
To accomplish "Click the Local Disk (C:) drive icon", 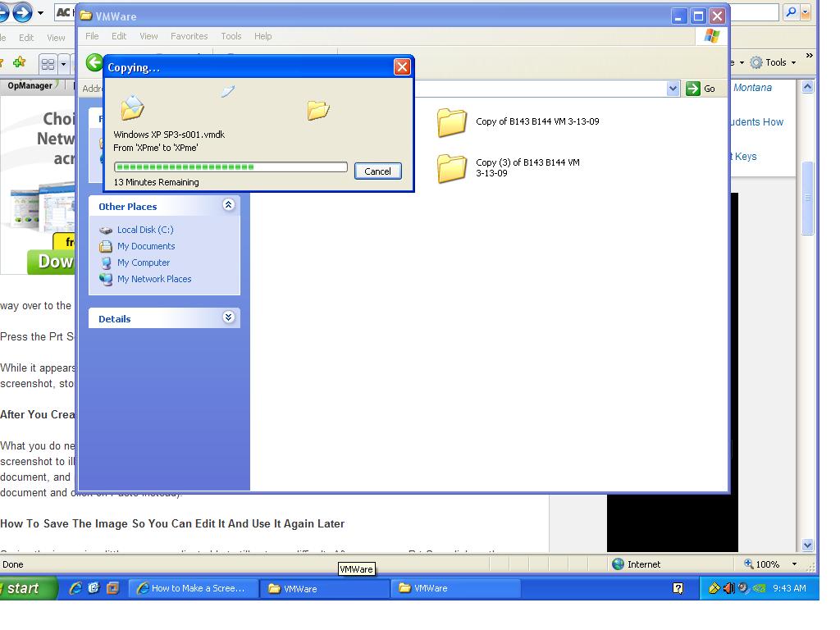I will click(x=106, y=231).
